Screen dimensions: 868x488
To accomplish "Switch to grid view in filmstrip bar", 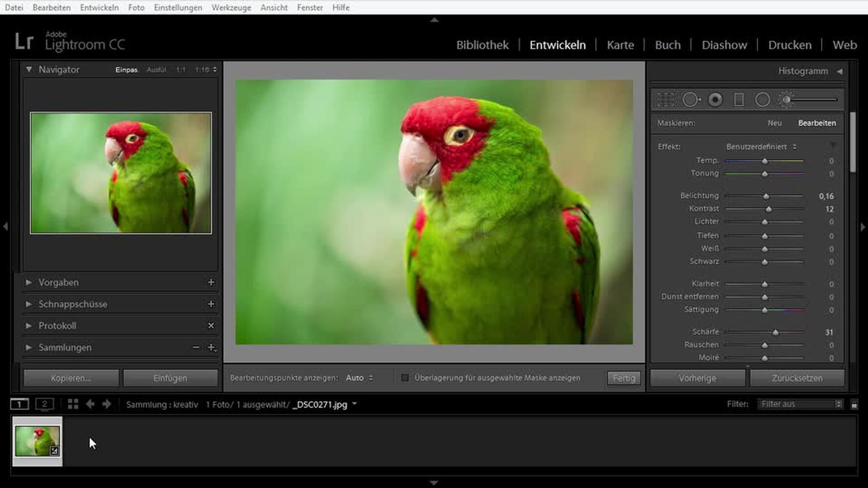I will (73, 404).
